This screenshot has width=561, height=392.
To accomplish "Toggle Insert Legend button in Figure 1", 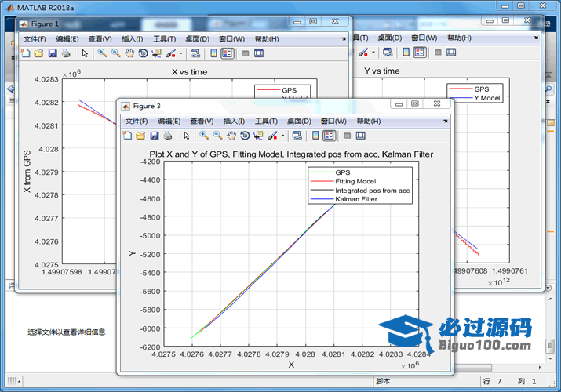I will [x=228, y=53].
